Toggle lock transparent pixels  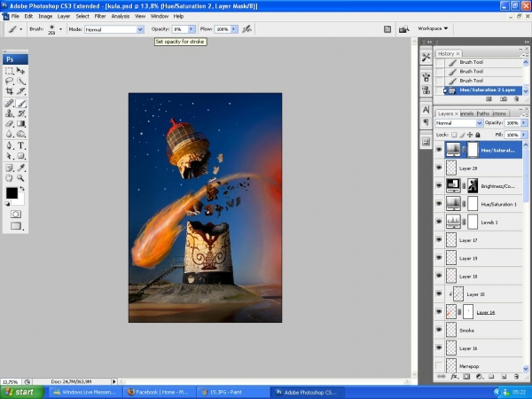coord(454,135)
